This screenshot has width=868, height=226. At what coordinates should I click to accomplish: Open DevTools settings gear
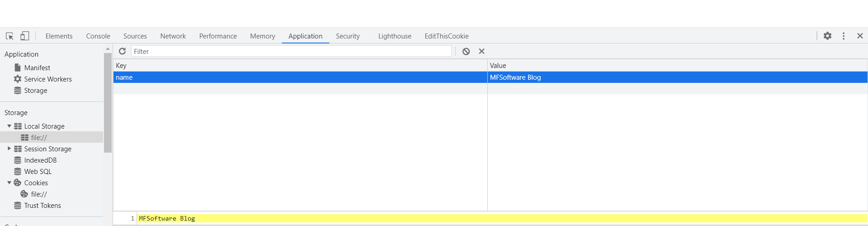[827, 36]
